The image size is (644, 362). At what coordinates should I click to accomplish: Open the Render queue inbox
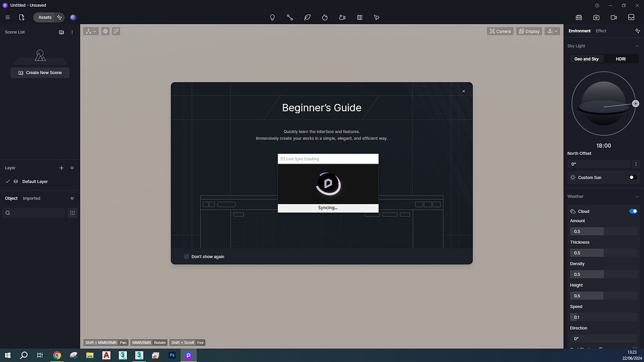coord(630,17)
